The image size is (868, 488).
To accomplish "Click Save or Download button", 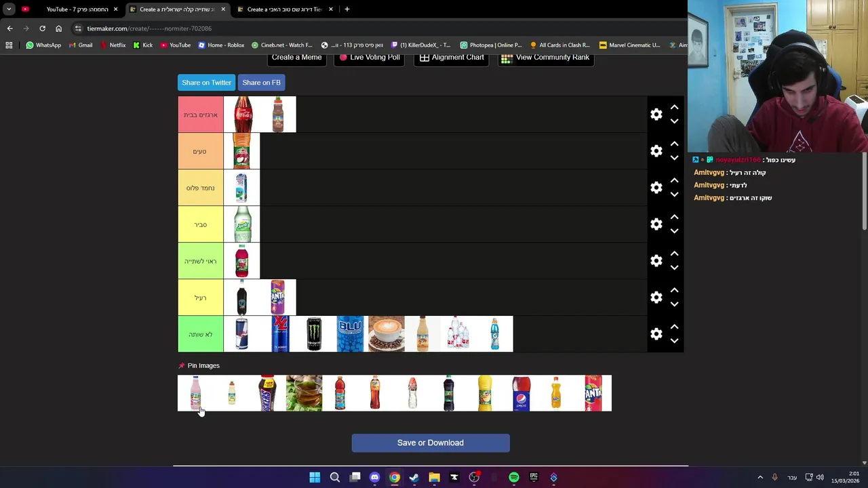I will 431,443.
